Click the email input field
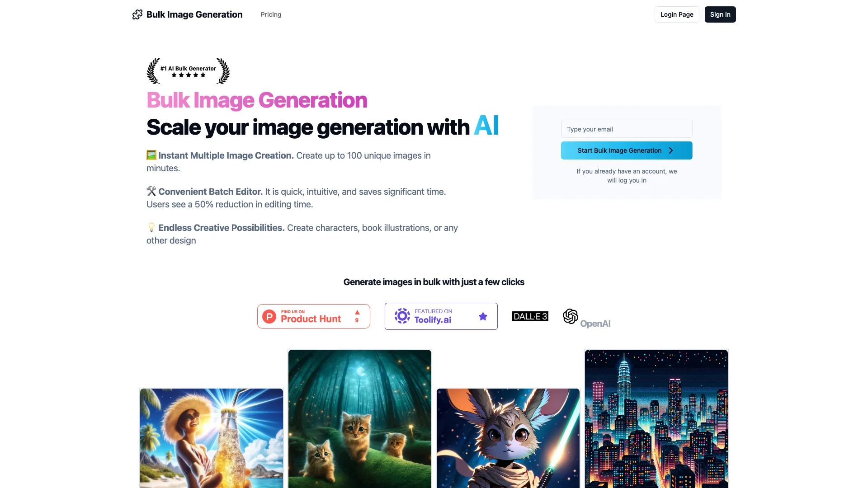This screenshot has width=868, height=488. (626, 129)
